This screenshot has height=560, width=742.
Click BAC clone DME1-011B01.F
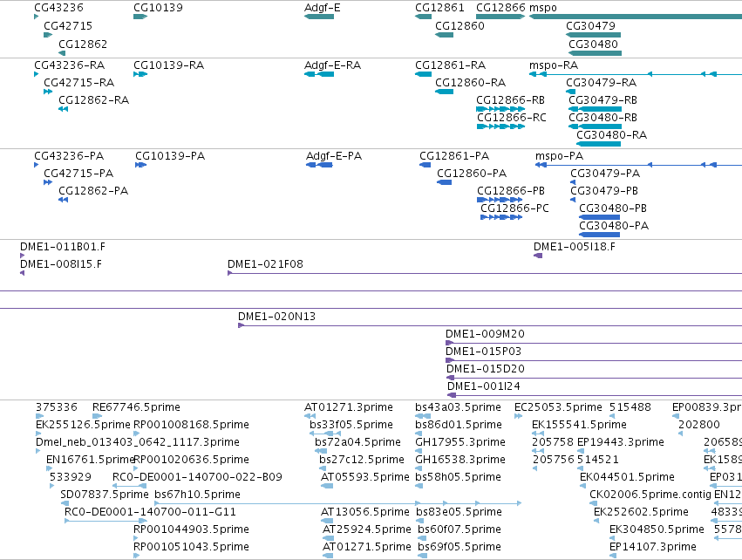(x=63, y=247)
